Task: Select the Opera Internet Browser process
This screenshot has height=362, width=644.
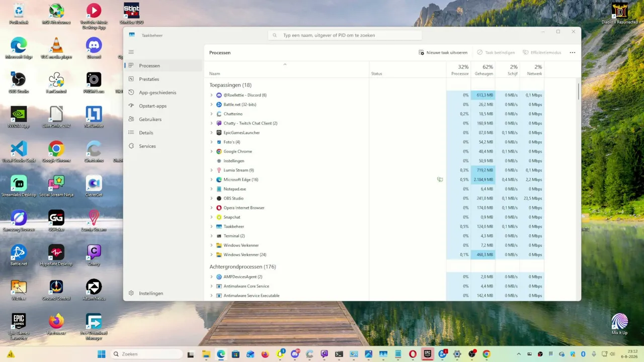Action: (x=375, y=208)
